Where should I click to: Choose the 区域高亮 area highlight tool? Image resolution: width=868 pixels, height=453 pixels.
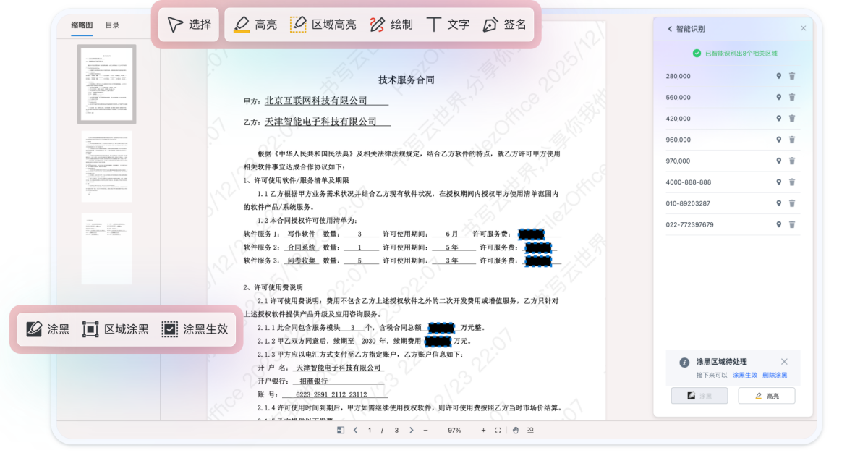click(x=323, y=24)
